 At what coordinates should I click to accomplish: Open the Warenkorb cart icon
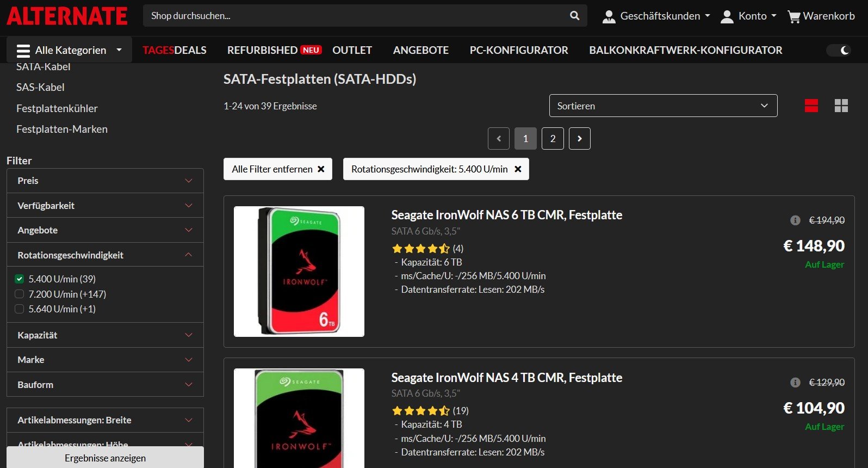[x=794, y=17]
